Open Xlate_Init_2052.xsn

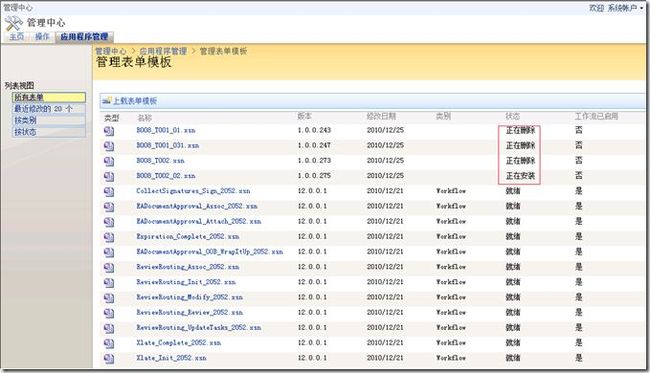pyautogui.click(x=171, y=358)
